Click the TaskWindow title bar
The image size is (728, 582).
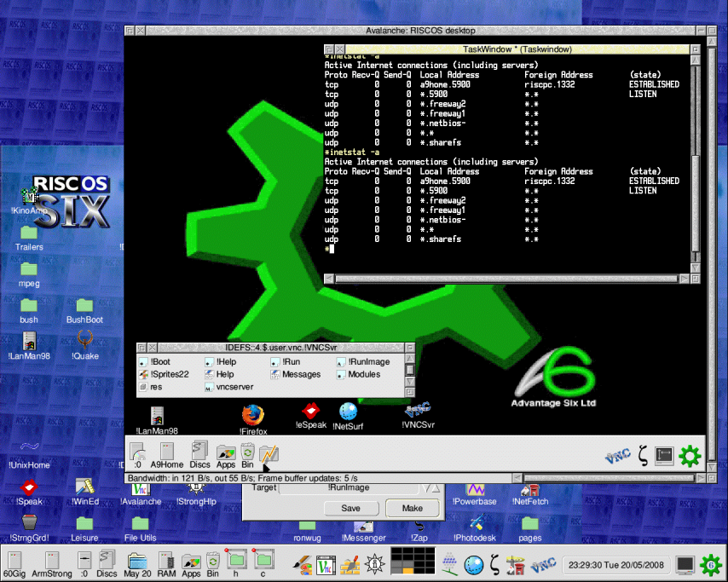click(517, 49)
